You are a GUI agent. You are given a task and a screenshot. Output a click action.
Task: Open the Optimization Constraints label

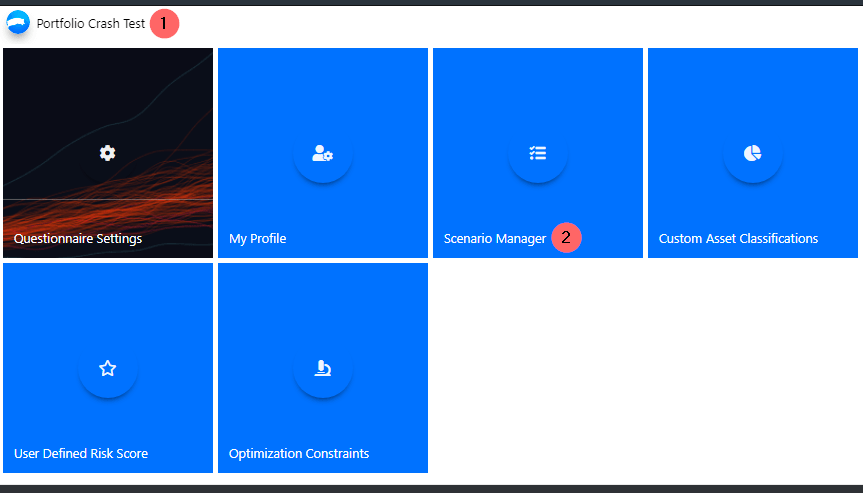tap(299, 454)
